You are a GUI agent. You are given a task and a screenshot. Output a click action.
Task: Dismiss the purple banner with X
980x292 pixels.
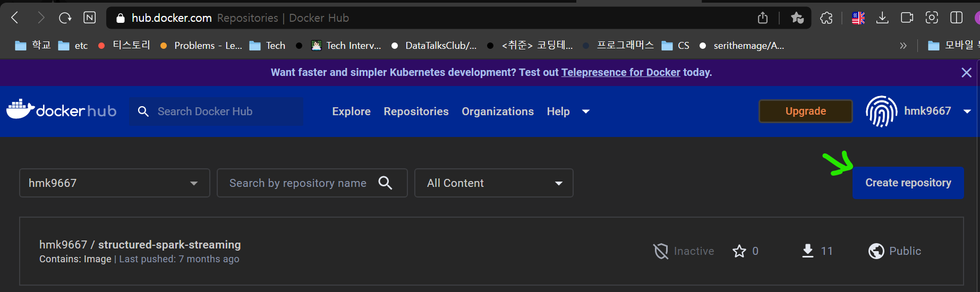(x=966, y=72)
